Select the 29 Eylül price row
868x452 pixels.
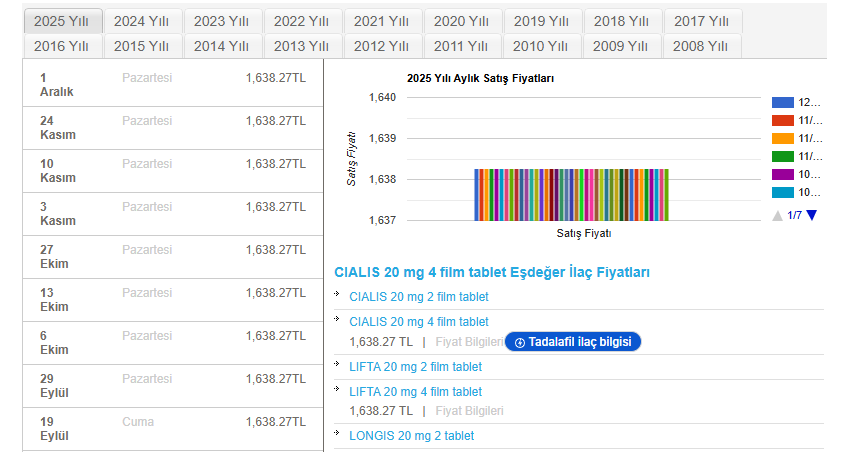tap(173, 386)
